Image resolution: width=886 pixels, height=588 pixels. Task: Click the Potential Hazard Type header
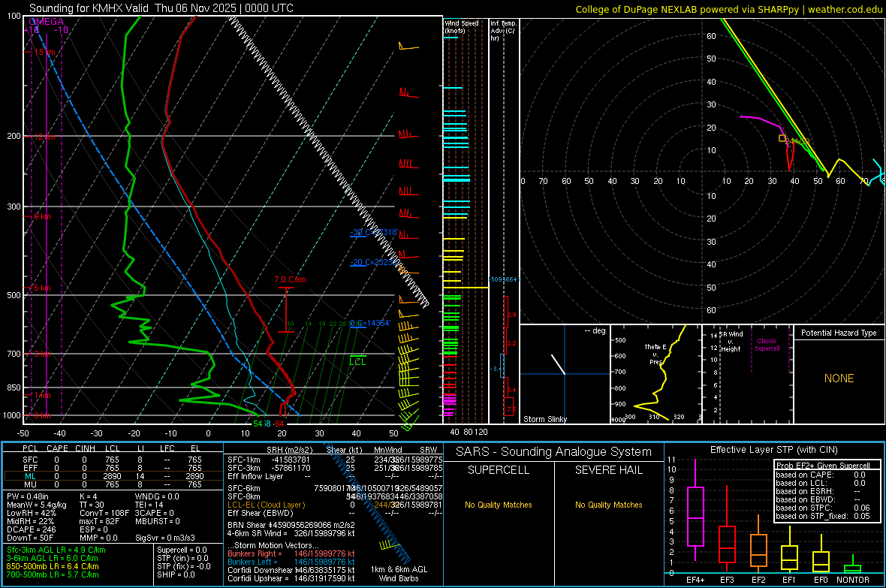(839, 333)
